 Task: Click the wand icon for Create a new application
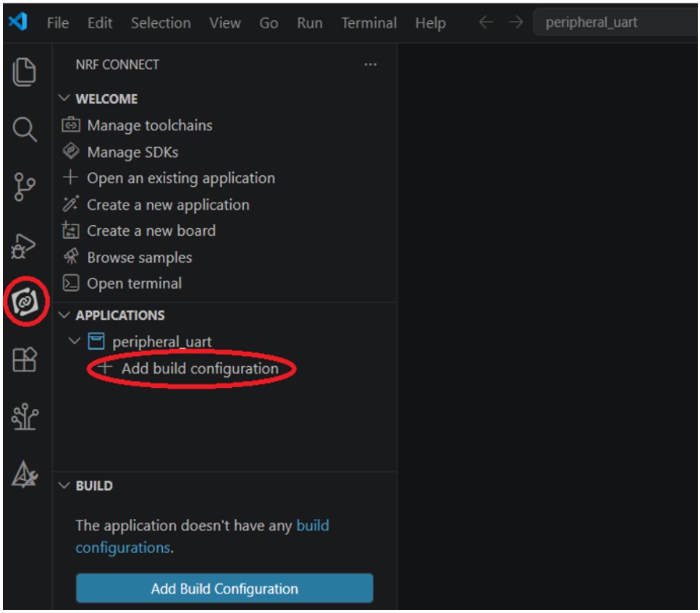pos(70,204)
